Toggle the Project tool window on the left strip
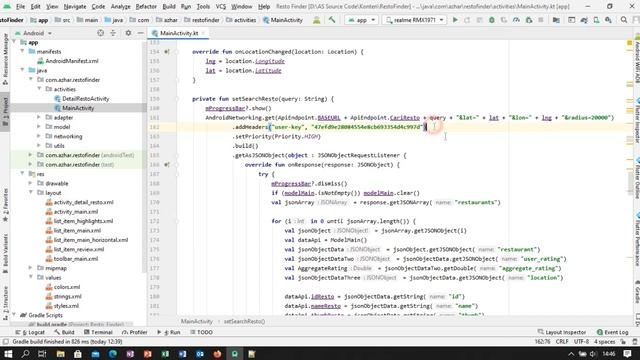The width and height of the screenshot is (640, 360). (5, 112)
